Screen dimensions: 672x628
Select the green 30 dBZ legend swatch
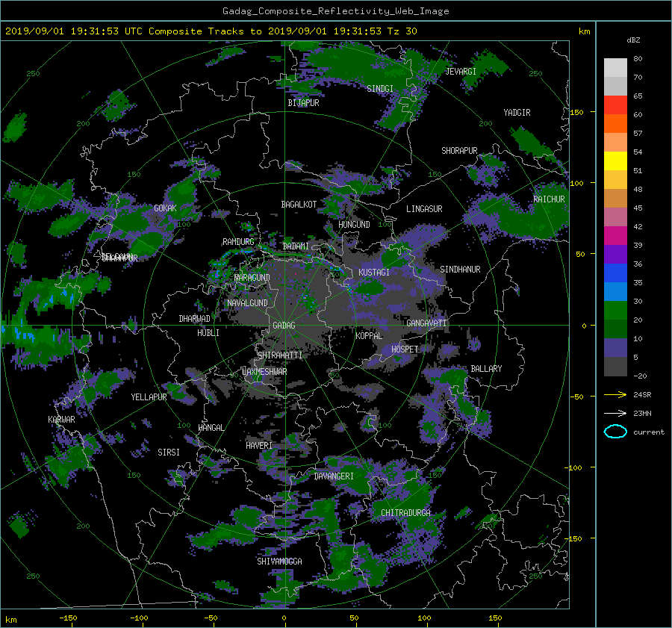615,310
